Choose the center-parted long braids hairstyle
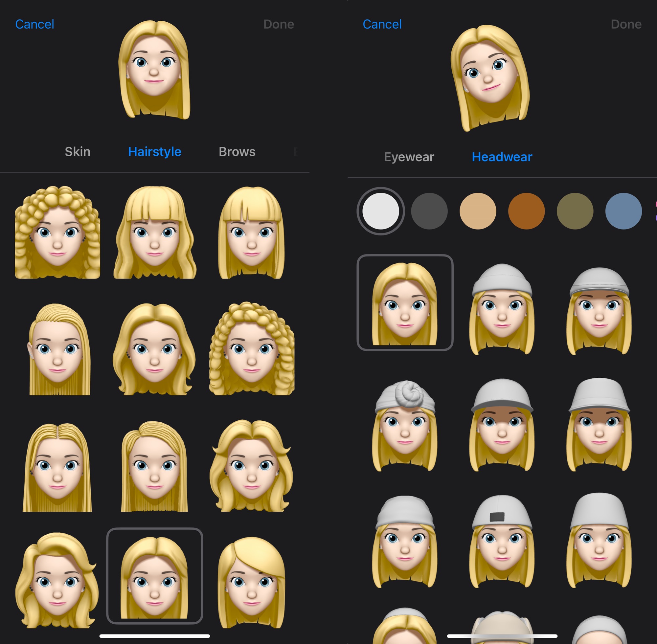Image resolution: width=657 pixels, height=644 pixels. click(57, 467)
